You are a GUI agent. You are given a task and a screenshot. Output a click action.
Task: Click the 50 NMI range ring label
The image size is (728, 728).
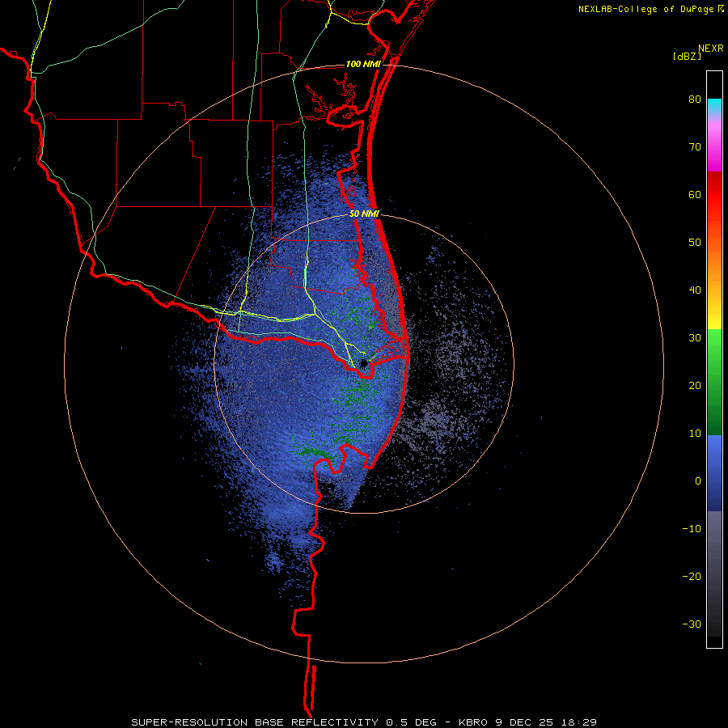tap(364, 214)
